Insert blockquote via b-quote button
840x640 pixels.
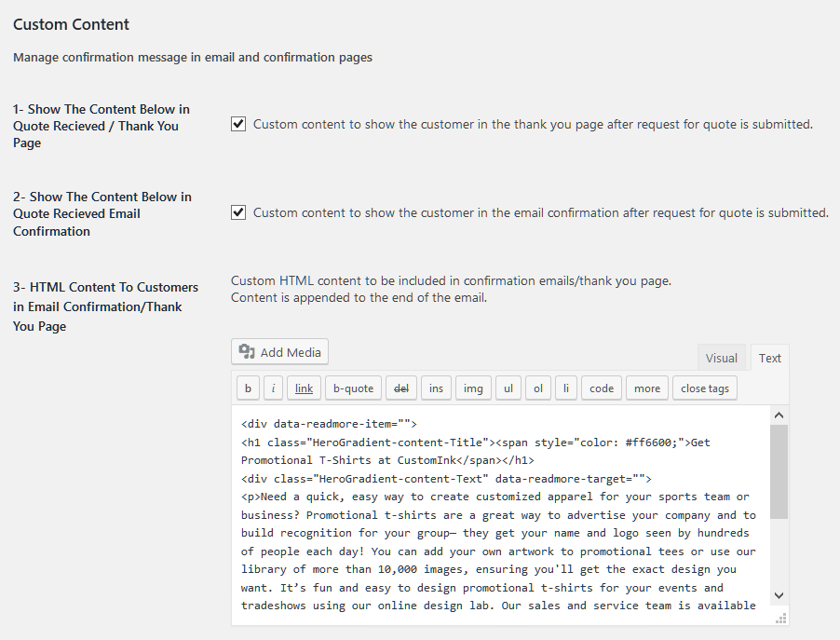[353, 388]
